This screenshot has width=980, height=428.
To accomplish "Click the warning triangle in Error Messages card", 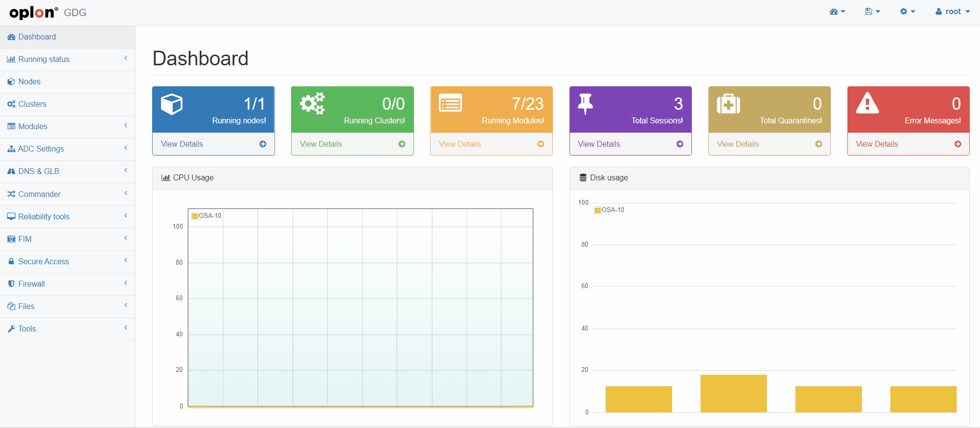I will (x=867, y=103).
